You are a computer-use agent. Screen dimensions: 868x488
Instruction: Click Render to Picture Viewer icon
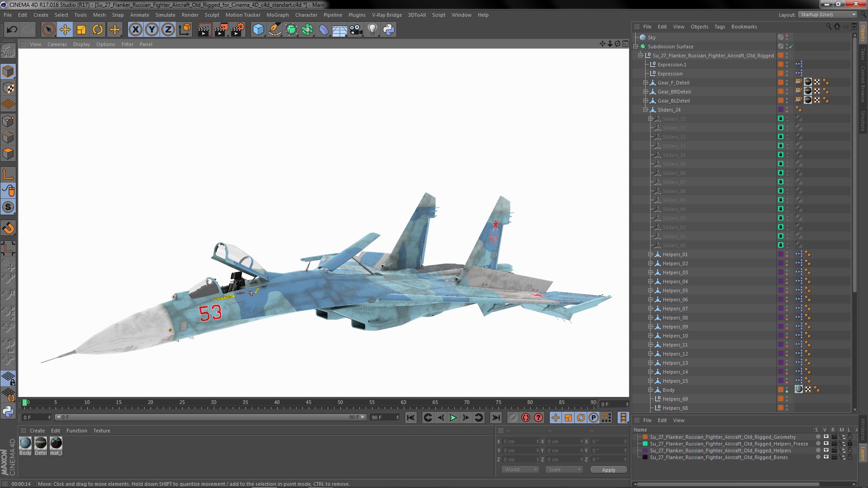221,30
